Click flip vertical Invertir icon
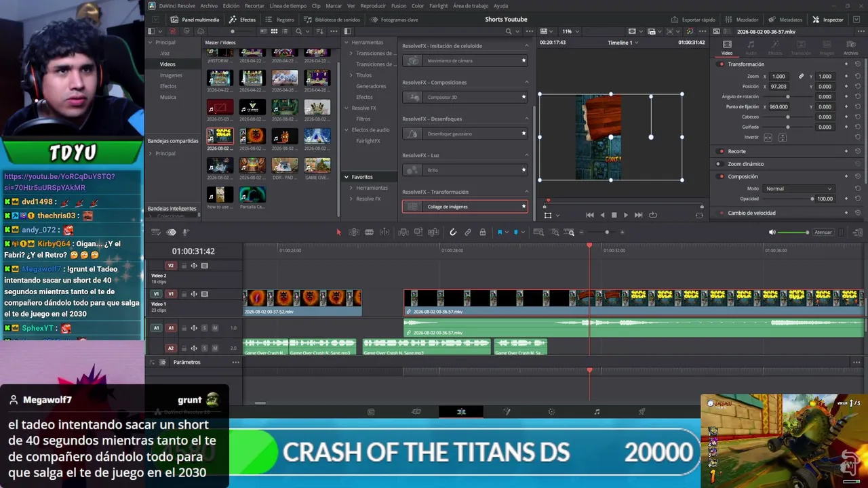 pyautogui.click(x=783, y=138)
